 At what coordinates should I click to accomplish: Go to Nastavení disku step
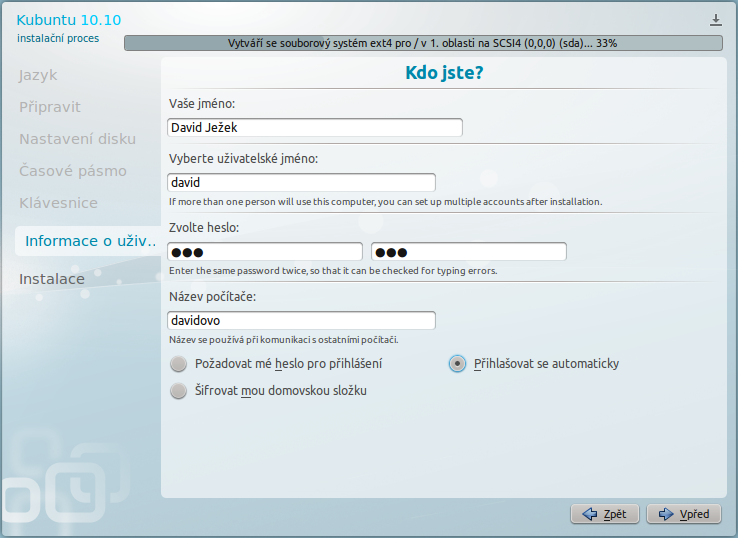[78, 139]
